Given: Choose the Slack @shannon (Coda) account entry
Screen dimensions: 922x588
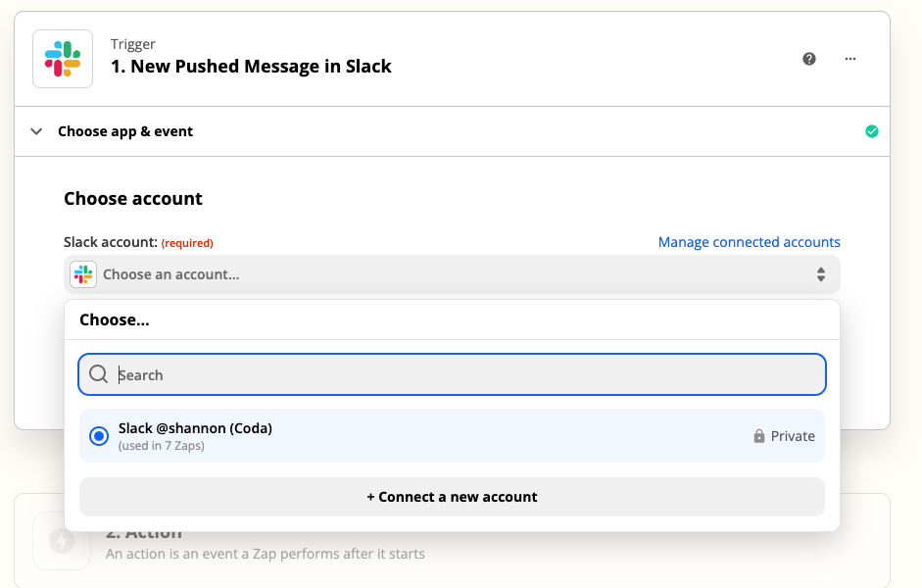Looking at the screenshot, I should (195, 428).
